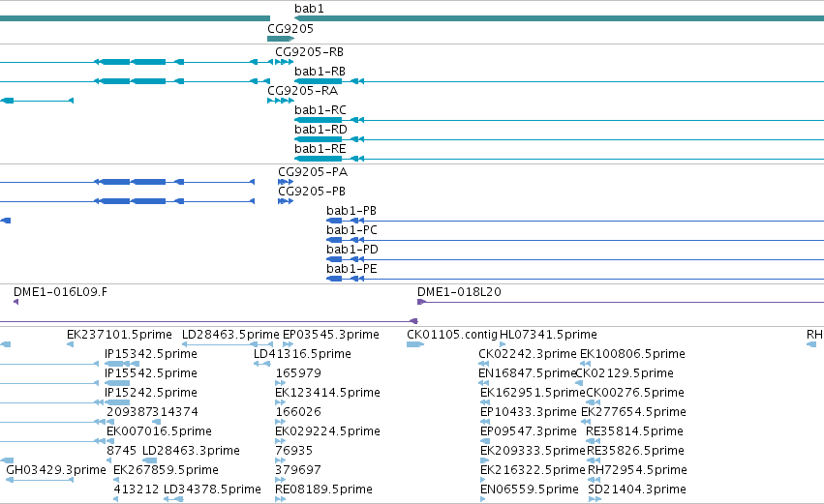Select the CG9205-RA transcript label

pyautogui.click(x=303, y=91)
